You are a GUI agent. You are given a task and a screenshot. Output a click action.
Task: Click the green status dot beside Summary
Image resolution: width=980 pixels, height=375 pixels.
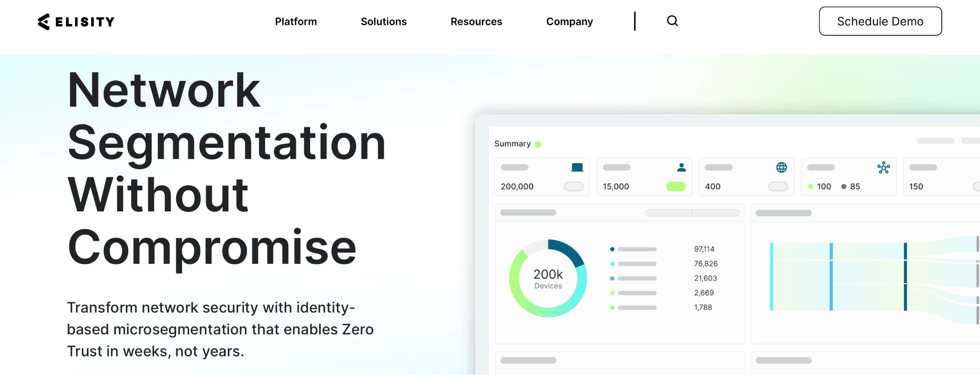pos(538,144)
